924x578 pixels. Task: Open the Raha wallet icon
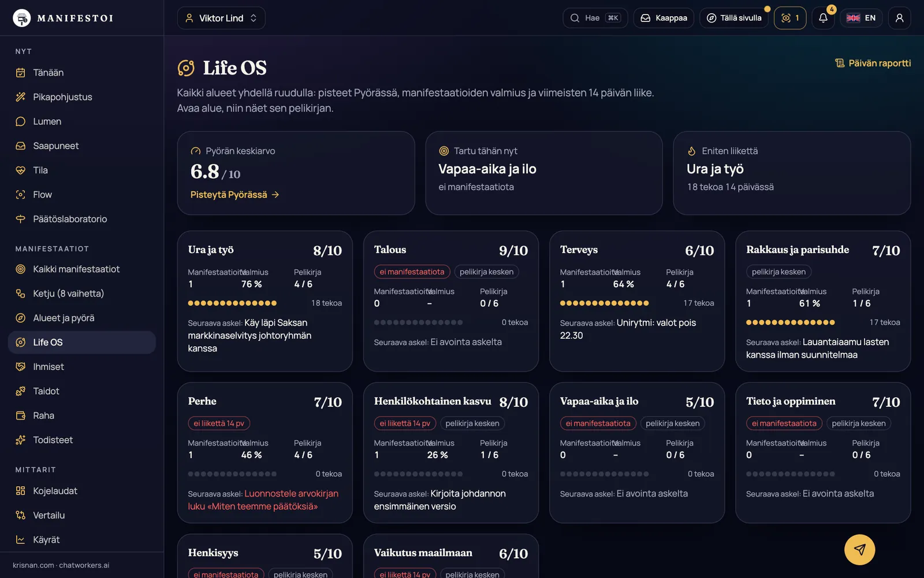pos(21,416)
